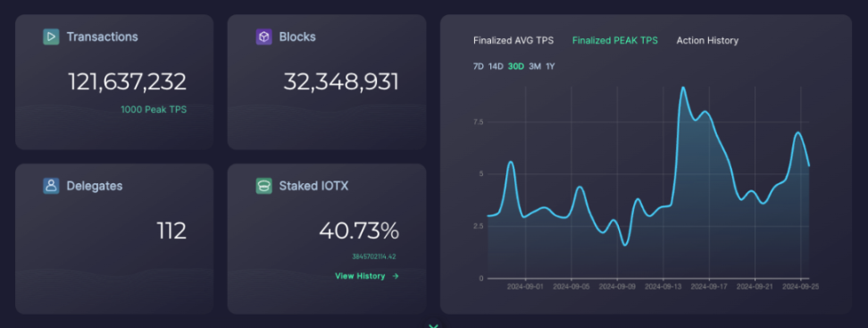
Task: Switch to Finalized AVG TPS tab
Action: coord(513,40)
